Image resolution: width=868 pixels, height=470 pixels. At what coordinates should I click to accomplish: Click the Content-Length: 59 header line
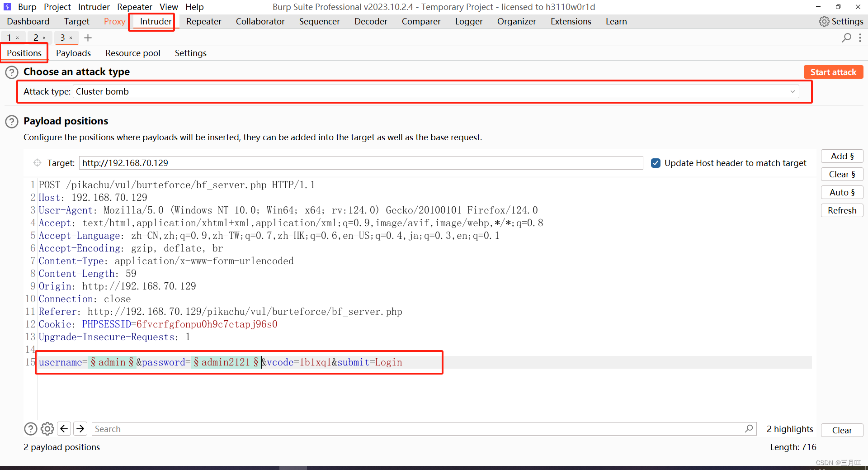click(x=88, y=274)
